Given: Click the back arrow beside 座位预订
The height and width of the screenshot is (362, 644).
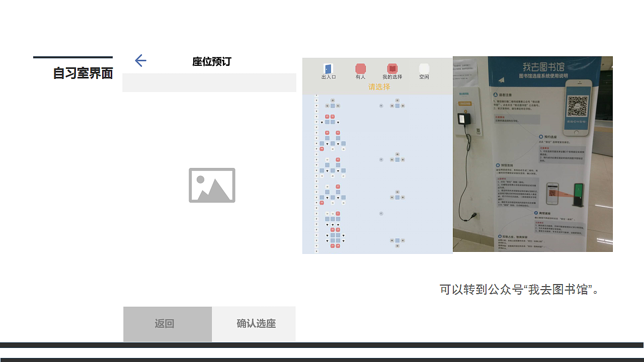Looking at the screenshot, I should pyautogui.click(x=140, y=60).
